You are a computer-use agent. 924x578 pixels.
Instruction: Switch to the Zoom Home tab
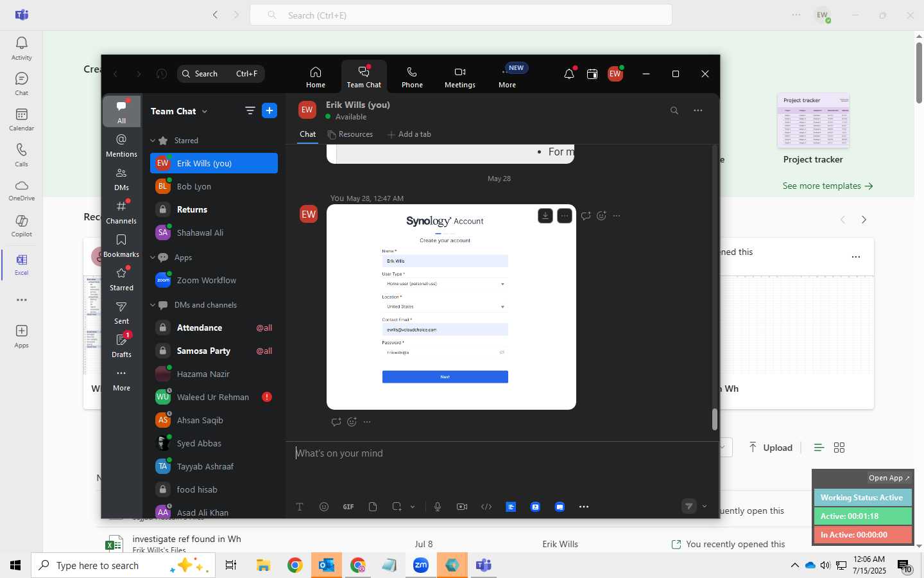point(315,77)
